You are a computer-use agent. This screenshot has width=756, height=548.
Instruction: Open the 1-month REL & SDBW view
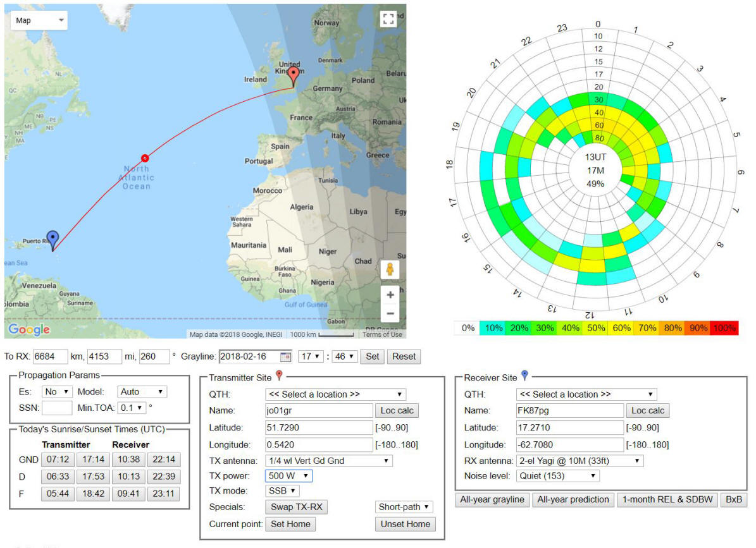667,499
